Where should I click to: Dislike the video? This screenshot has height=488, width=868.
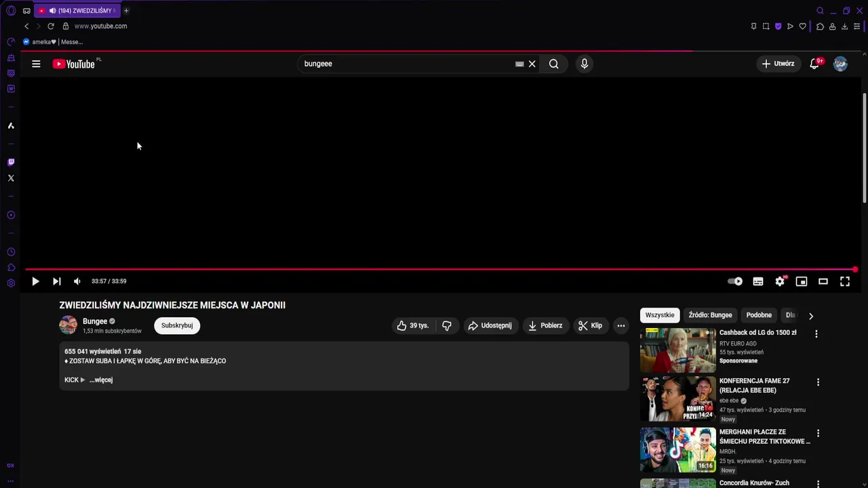pos(447,325)
